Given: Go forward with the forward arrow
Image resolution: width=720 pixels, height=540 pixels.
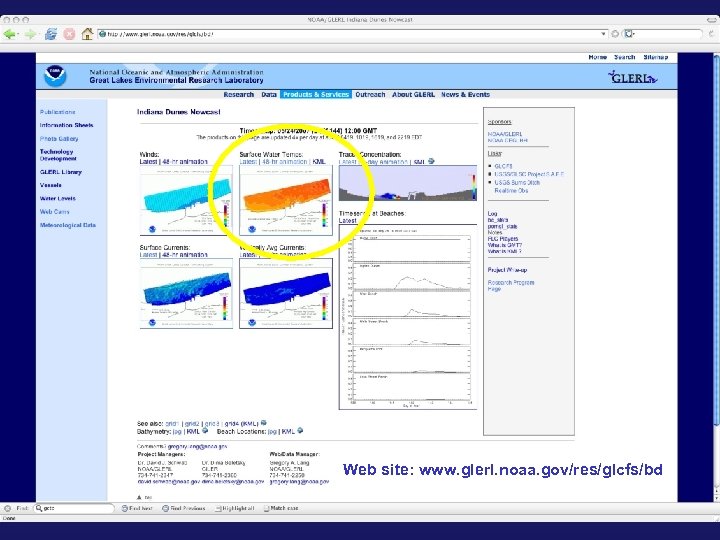Looking at the screenshot, I should [30, 34].
